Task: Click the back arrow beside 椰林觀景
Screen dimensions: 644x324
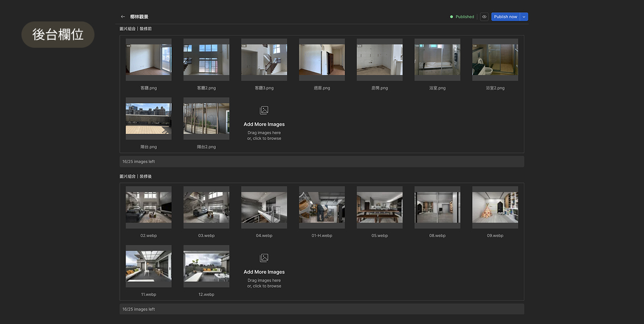Action: coord(123,17)
